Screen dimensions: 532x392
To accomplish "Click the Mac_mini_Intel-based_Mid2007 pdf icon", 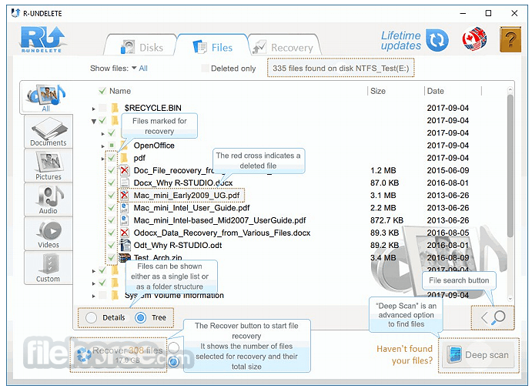I will (125, 220).
